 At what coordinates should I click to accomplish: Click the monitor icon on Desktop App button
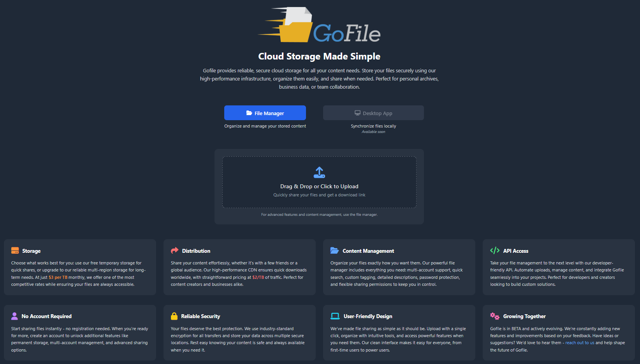(x=357, y=113)
